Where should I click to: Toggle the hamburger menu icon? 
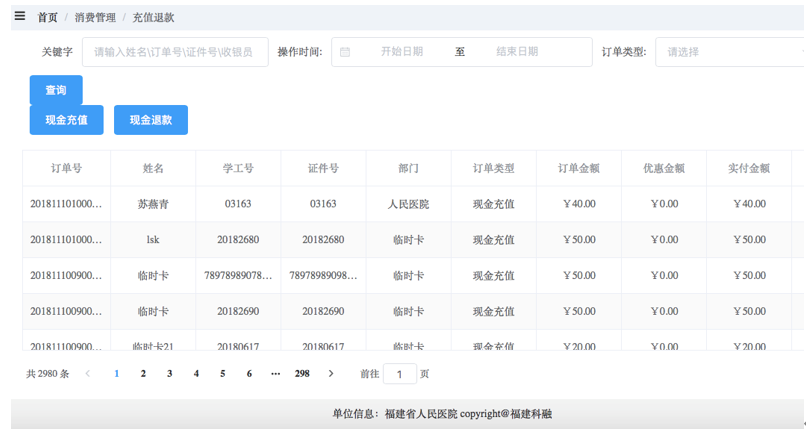click(20, 16)
